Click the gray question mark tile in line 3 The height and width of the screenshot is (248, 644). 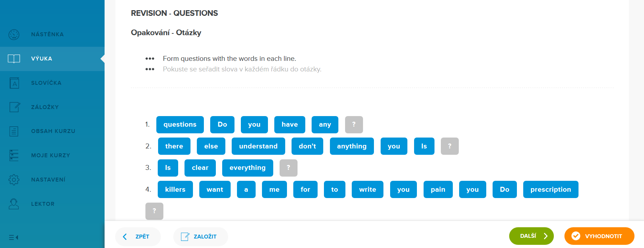click(x=288, y=168)
